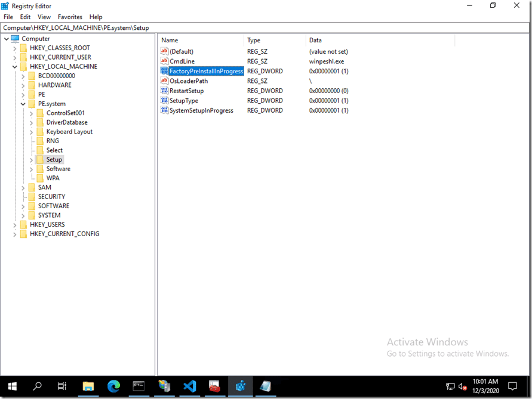This screenshot has width=532, height=399.
Task: Expand the ControlSet001 key
Action: point(31,113)
